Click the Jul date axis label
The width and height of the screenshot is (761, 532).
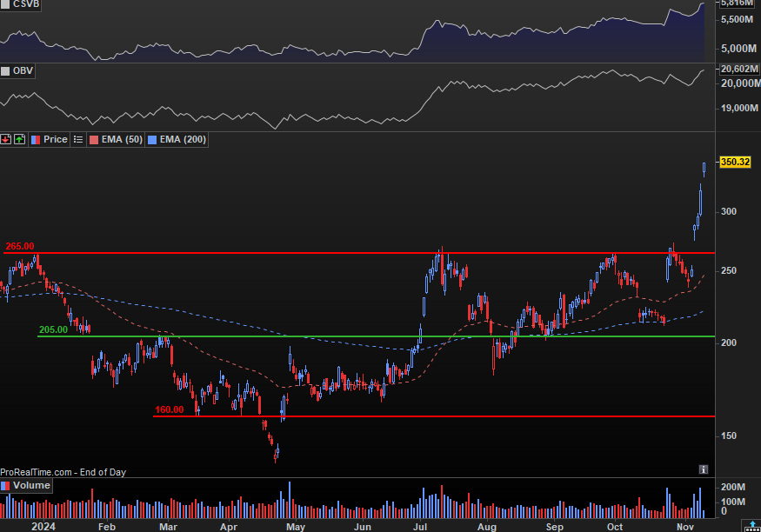click(x=420, y=527)
